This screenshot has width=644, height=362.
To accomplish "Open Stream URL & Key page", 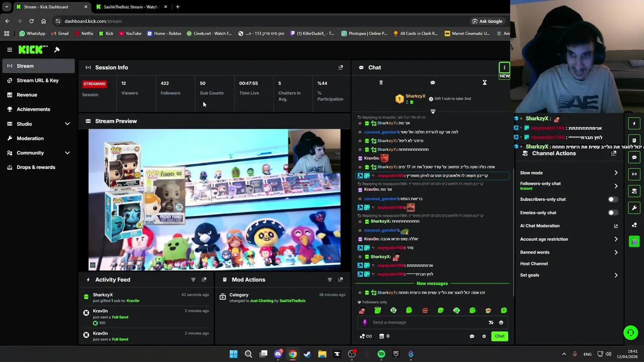I will 38,80.
